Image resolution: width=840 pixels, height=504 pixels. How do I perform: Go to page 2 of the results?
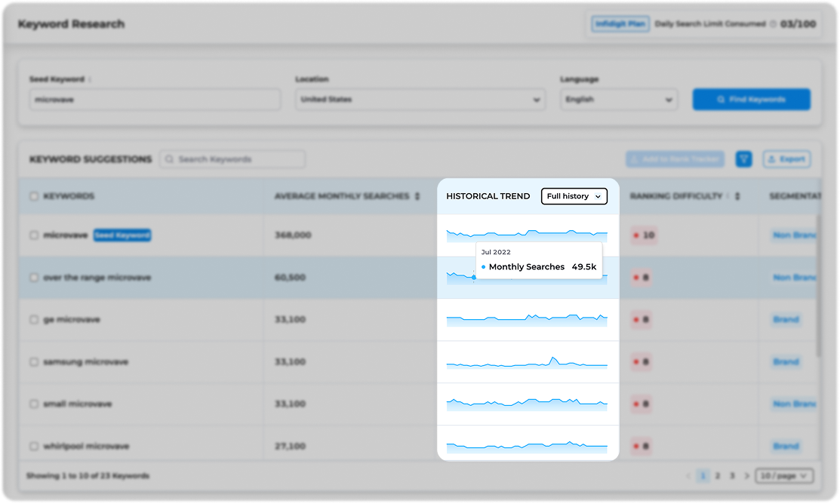[x=717, y=476]
